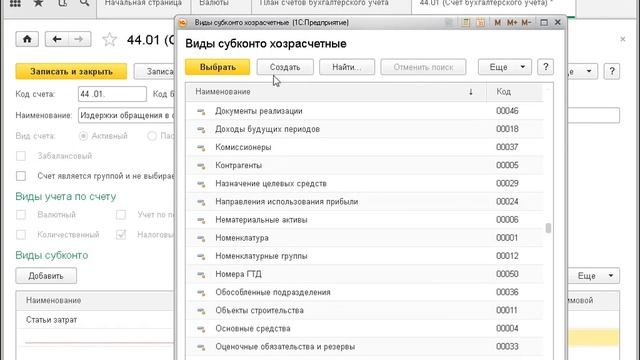Enable the Валютный checkbox

point(21,215)
